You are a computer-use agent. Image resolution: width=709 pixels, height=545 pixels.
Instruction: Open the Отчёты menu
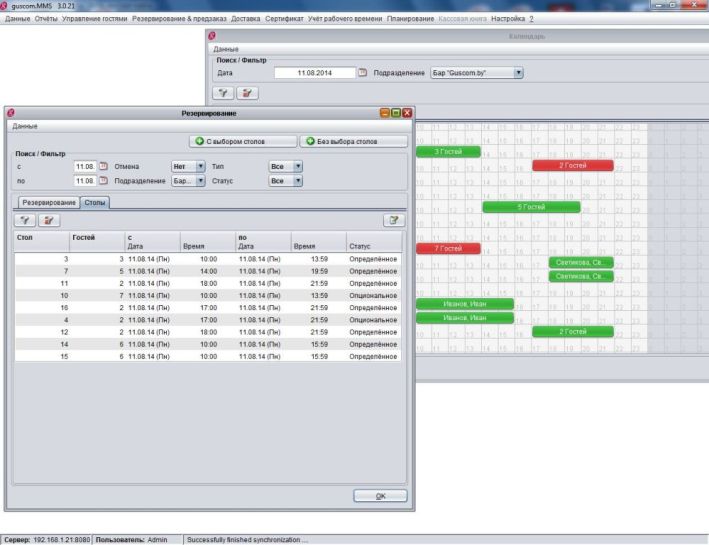pyautogui.click(x=45, y=20)
